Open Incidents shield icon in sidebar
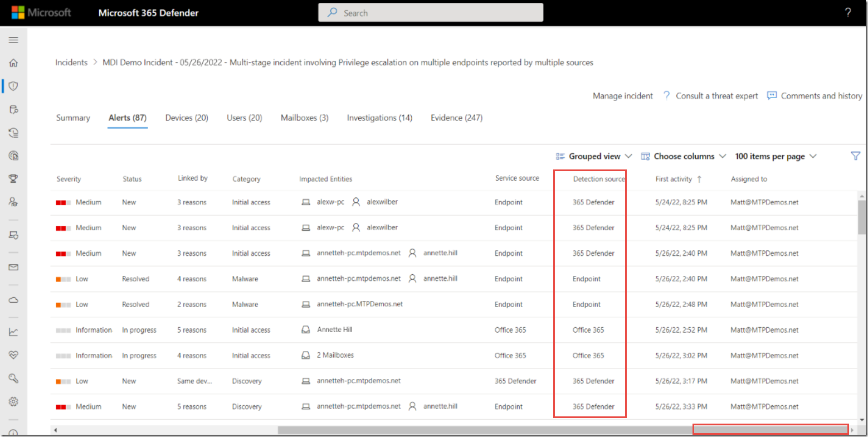 point(13,86)
